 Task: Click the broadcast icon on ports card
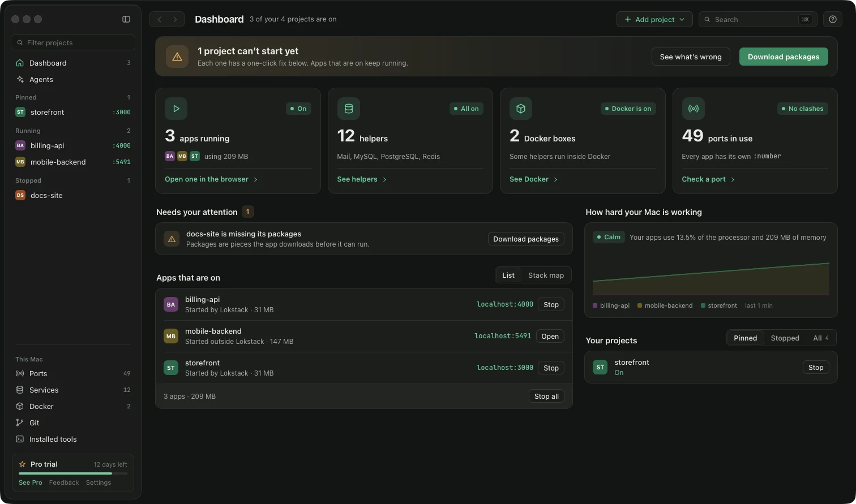point(694,109)
